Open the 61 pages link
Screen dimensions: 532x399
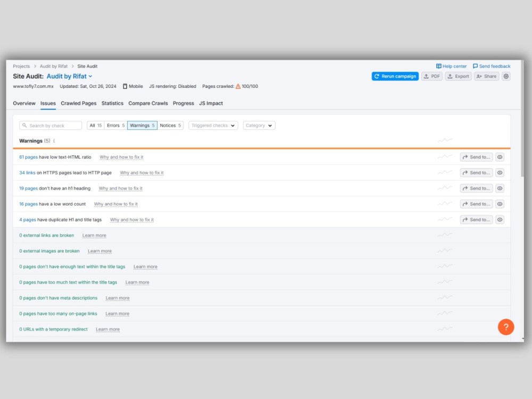pos(28,157)
